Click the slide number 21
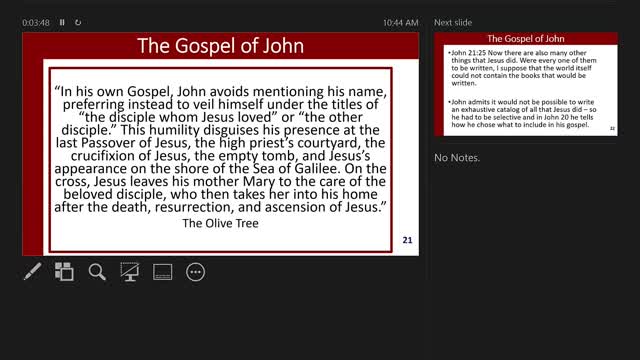 [x=407, y=240]
